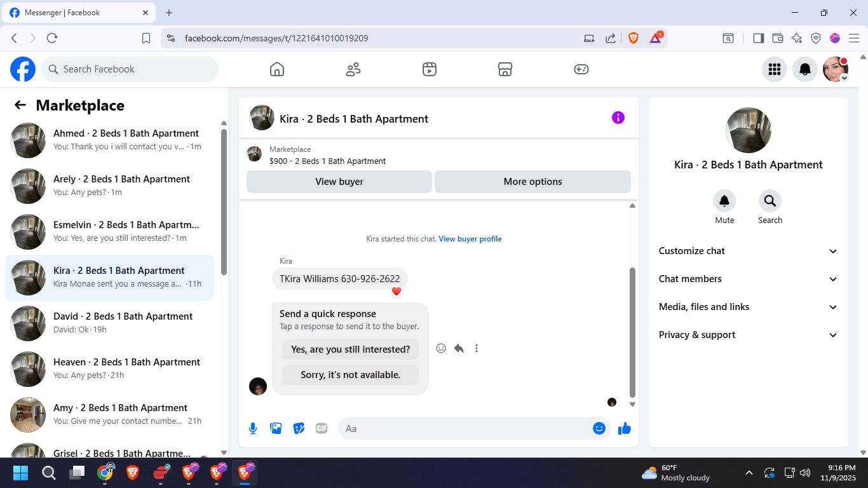This screenshot has width=868, height=488.
Task: Open Leo AI sparkle icon
Action: pos(797,38)
